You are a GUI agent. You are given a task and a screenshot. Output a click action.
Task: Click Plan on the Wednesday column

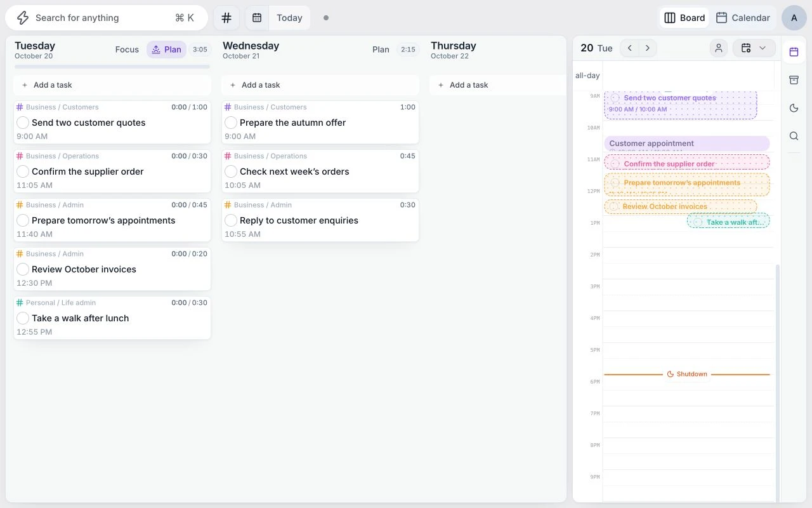[x=381, y=50]
